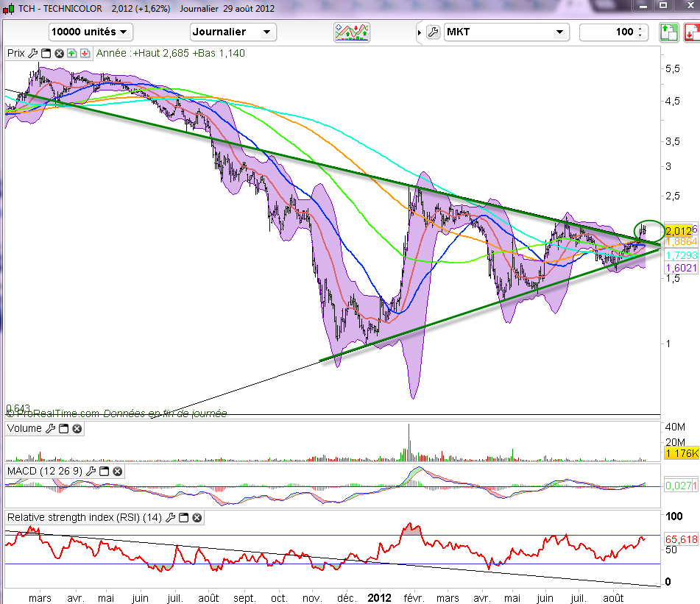This screenshot has height=604, width=700.
Task: Click the green buy order icon
Action: (x=668, y=32)
